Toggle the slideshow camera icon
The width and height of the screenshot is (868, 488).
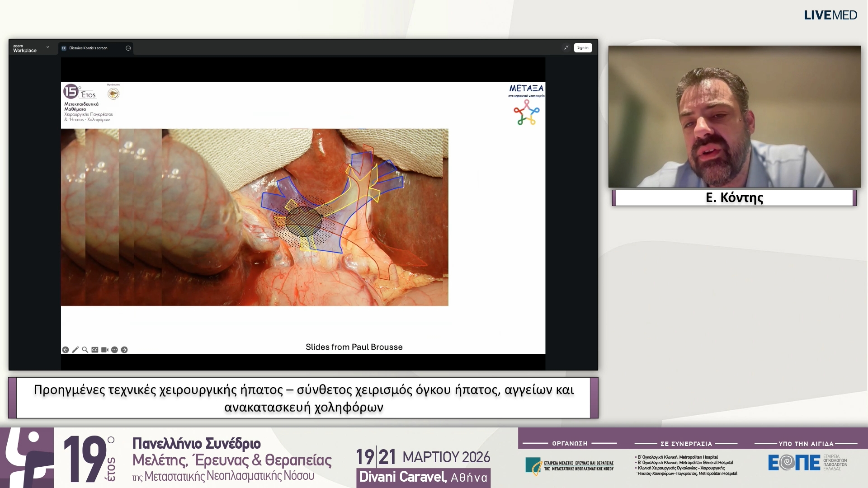point(104,350)
